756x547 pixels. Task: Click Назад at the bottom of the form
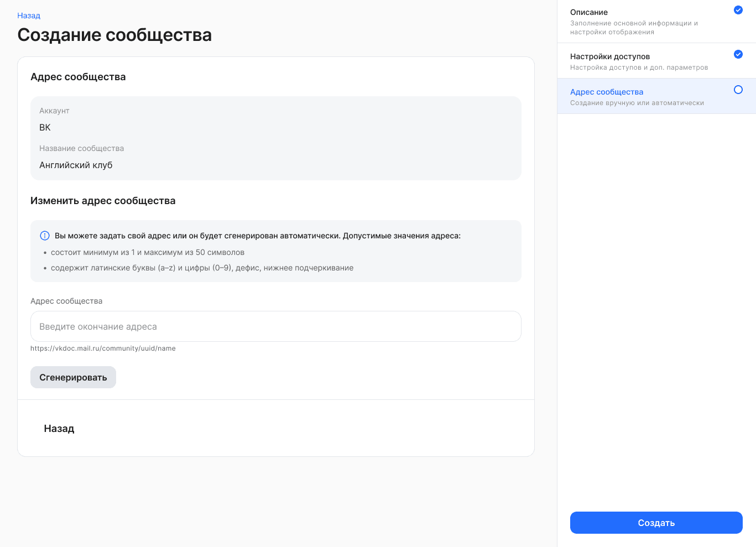click(59, 428)
